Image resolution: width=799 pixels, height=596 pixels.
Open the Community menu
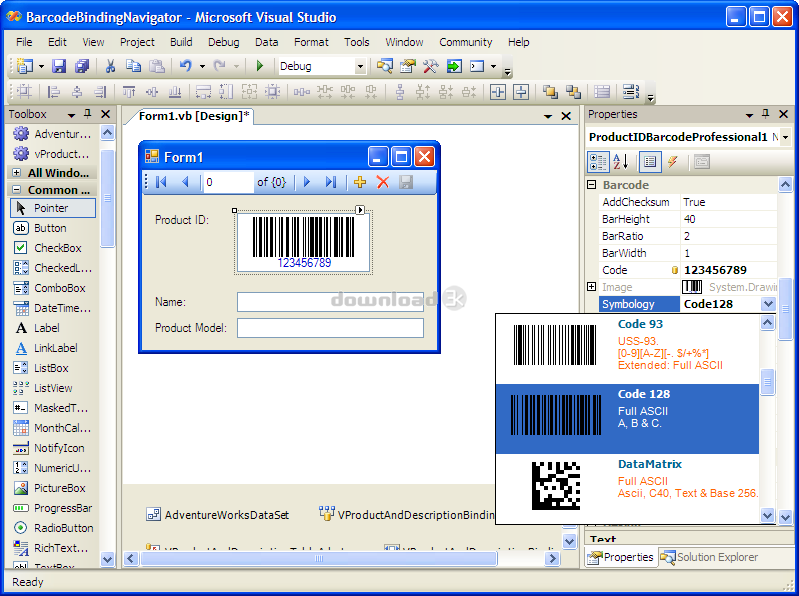(x=466, y=42)
